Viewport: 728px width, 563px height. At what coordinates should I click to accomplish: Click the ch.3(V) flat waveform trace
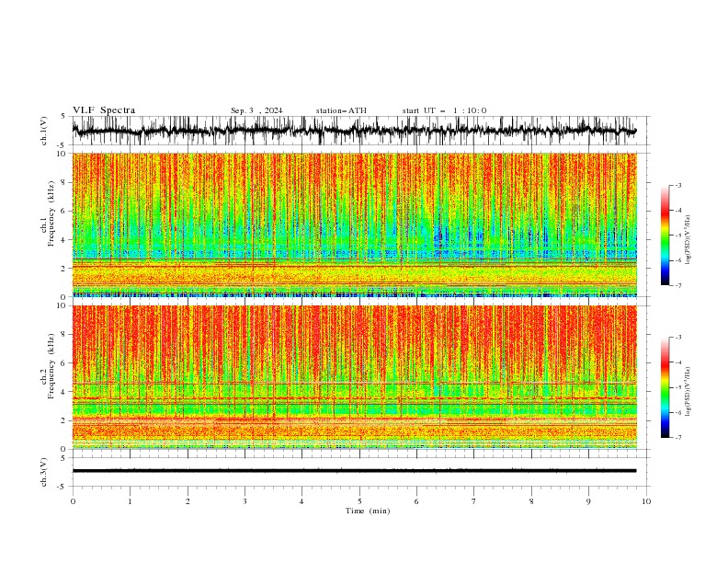click(x=354, y=471)
